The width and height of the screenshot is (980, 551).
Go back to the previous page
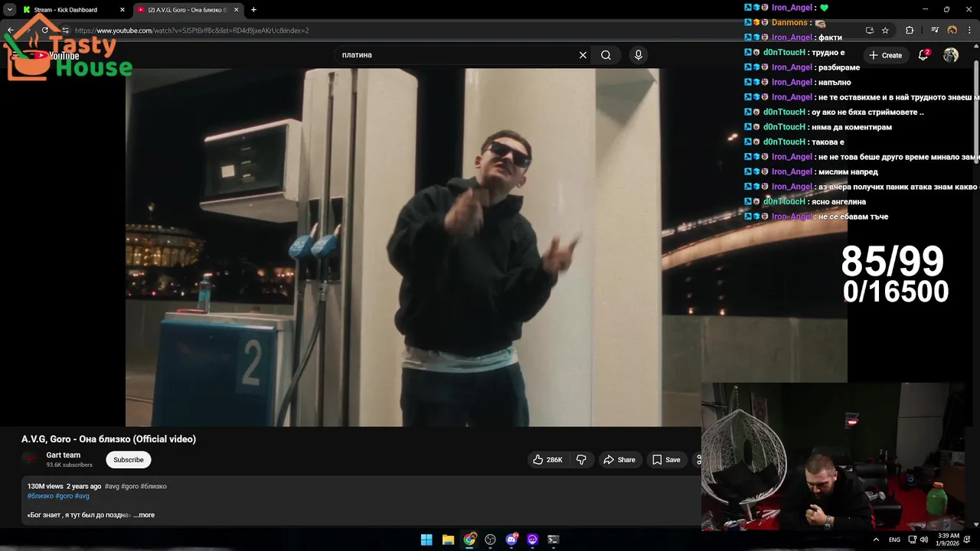[10, 31]
